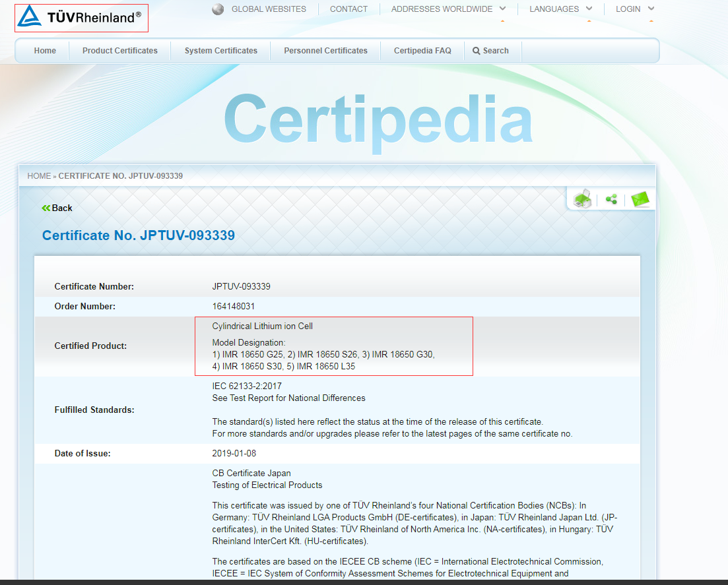
Task: Select order number value 164148031
Action: pyautogui.click(x=234, y=306)
